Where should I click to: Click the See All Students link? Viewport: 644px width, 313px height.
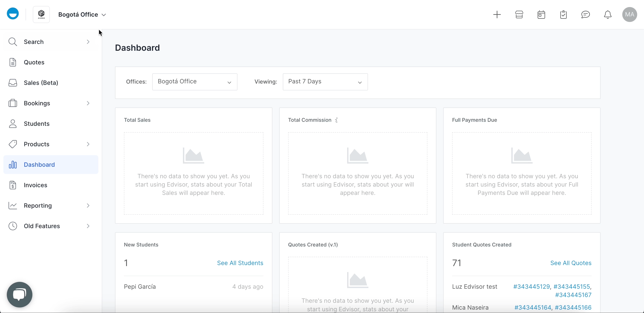240,263
